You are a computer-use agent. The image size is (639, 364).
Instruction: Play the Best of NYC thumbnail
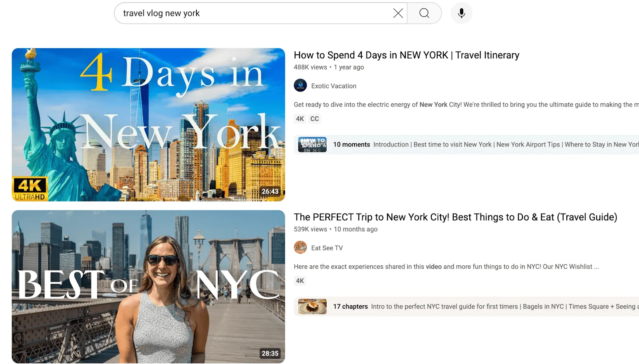tap(148, 287)
